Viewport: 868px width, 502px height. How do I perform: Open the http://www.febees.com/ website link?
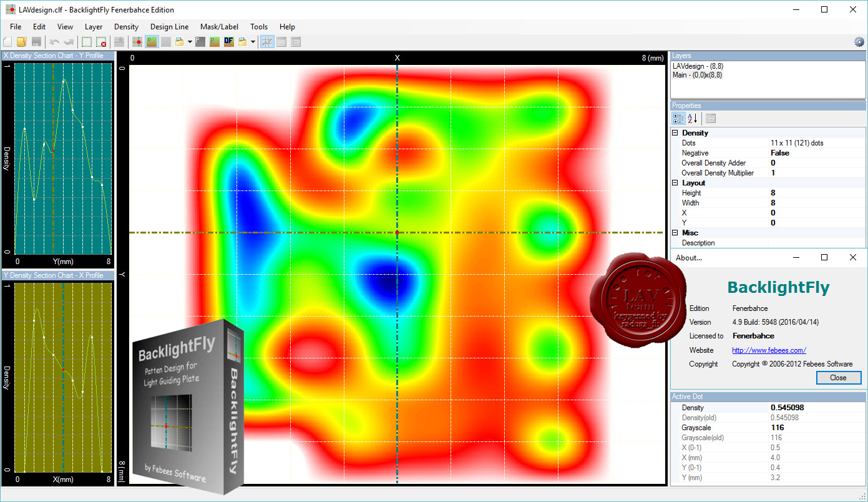[769, 350]
